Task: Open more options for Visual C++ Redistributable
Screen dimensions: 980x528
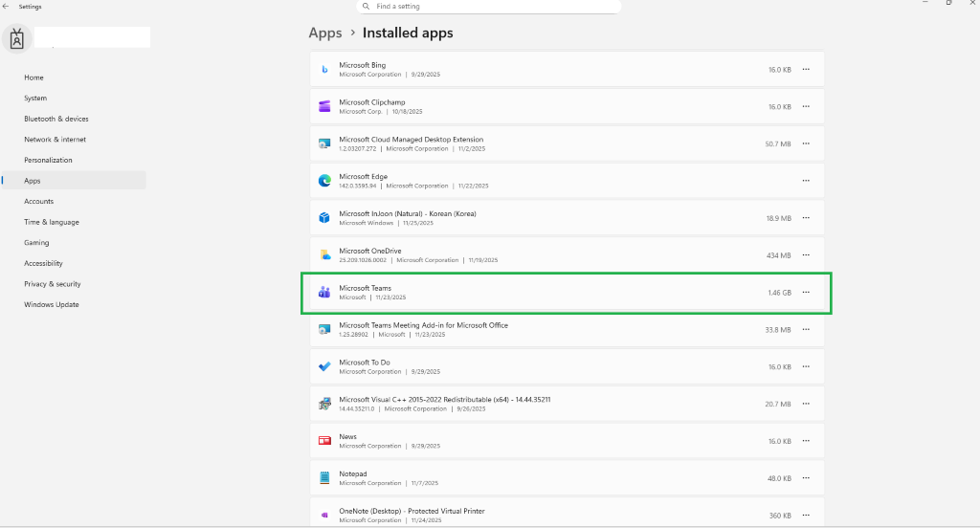Action: [x=806, y=404]
